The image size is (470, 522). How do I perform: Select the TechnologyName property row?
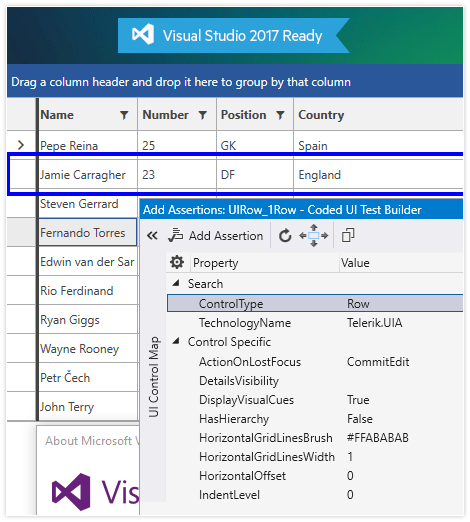315,323
